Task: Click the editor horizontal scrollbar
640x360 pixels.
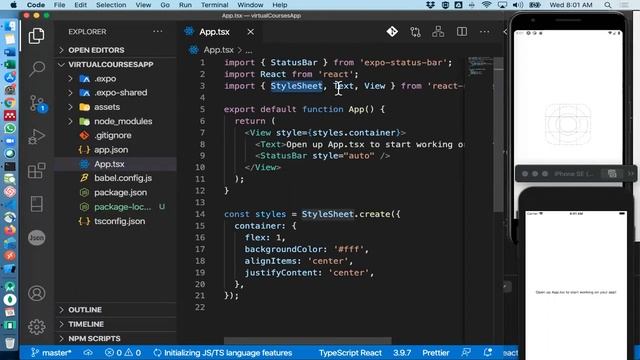Action: (307, 340)
